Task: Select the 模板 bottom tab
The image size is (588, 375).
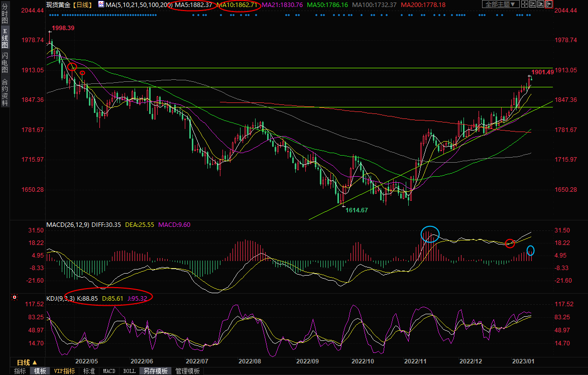Action: pyautogui.click(x=40, y=371)
